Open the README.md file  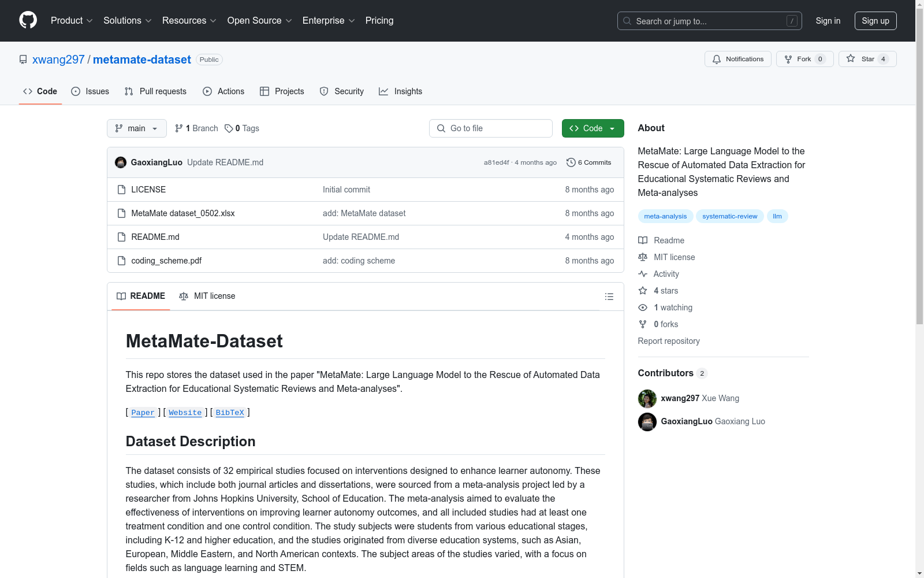click(155, 237)
